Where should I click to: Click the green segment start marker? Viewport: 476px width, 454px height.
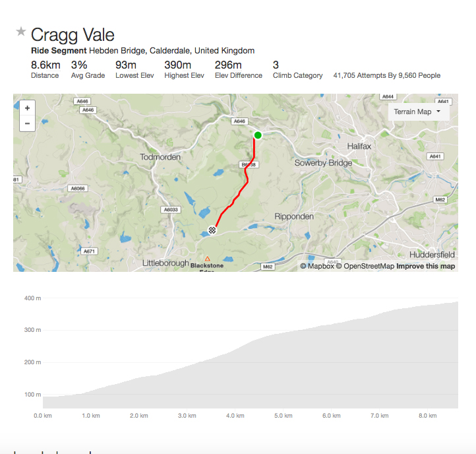[x=258, y=135]
